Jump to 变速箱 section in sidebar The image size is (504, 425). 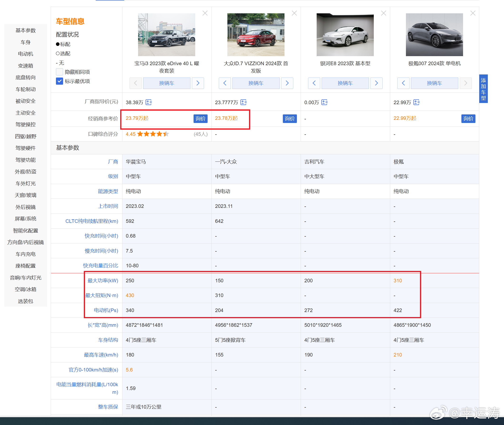pos(25,66)
